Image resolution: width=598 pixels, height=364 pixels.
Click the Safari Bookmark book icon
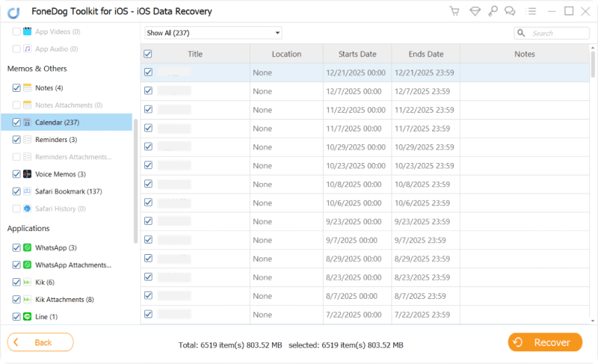click(x=27, y=191)
